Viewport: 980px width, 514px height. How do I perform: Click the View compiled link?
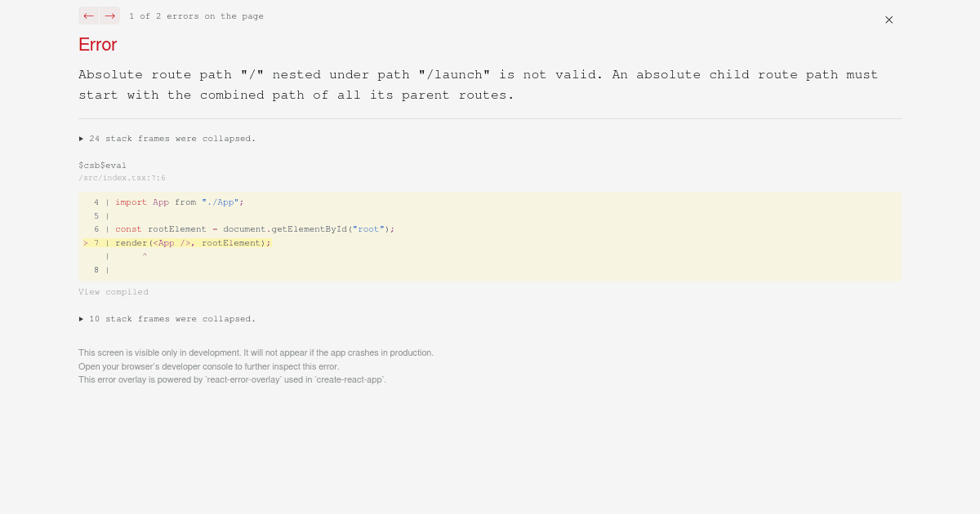click(x=114, y=291)
